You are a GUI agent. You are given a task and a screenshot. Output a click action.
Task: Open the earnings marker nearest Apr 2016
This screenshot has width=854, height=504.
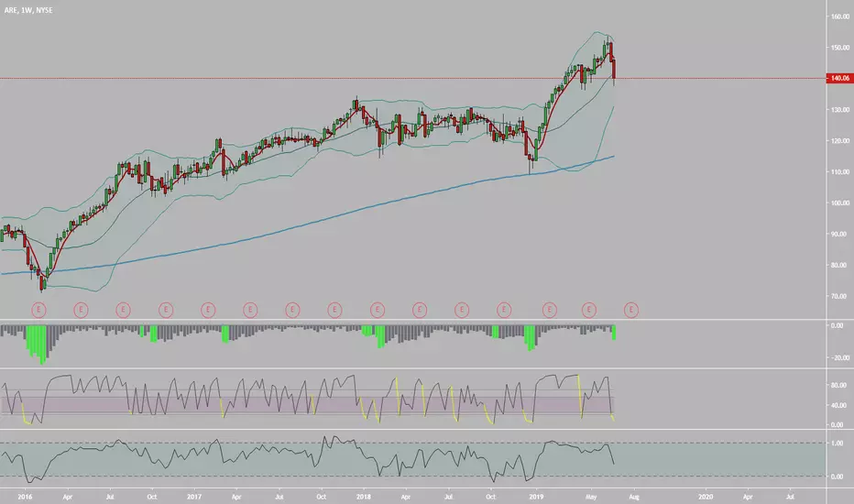coord(81,310)
